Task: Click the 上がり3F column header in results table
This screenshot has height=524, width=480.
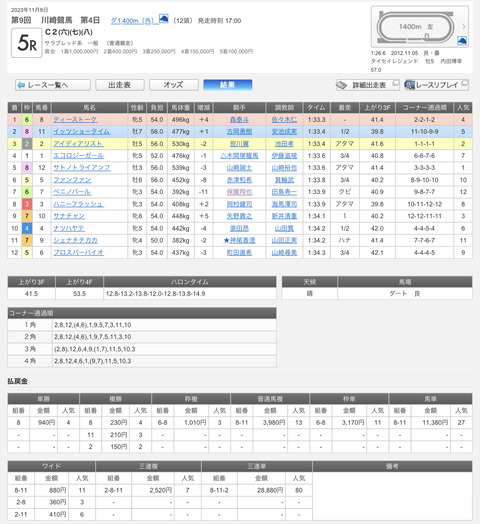Action: tap(377, 108)
